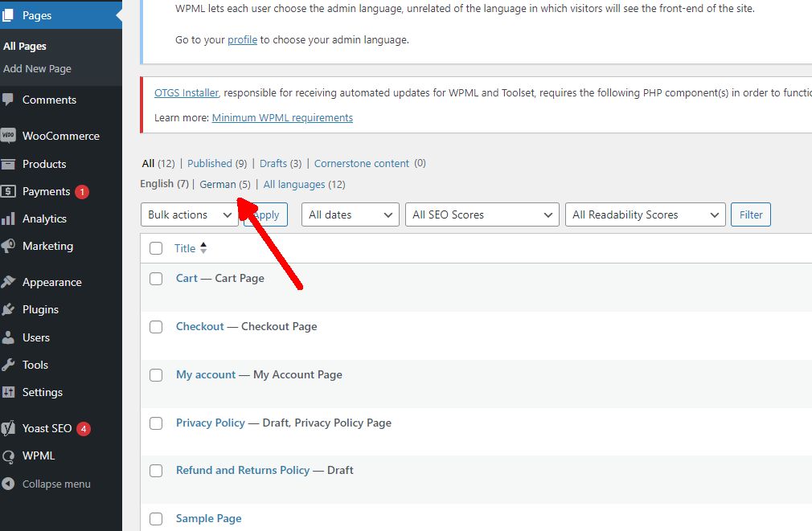Open the Users menu label

click(x=35, y=337)
